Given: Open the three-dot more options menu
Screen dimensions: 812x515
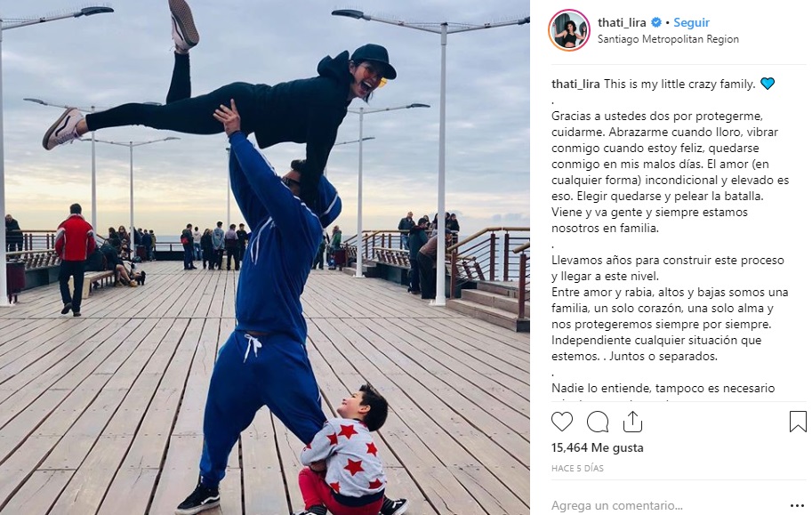Looking at the screenshot, I should coord(797,506).
